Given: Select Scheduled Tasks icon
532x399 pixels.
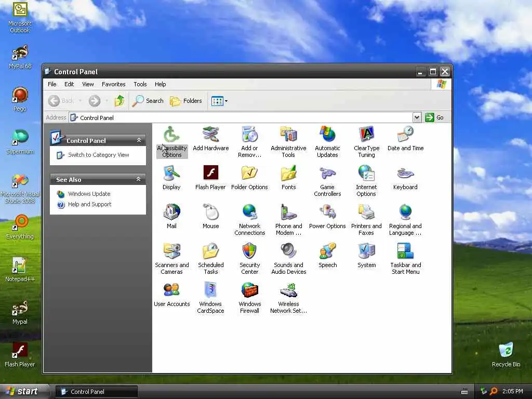Looking at the screenshot, I should [211, 259].
